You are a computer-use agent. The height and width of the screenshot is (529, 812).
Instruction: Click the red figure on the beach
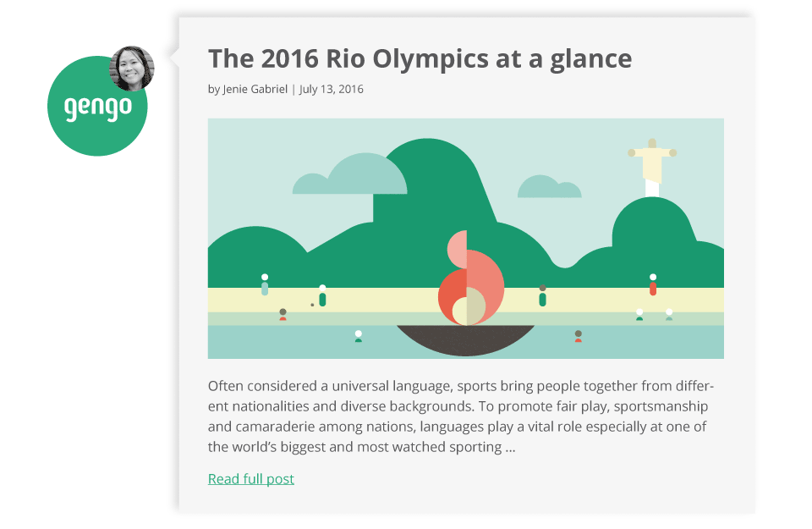(x=653, y=285)
